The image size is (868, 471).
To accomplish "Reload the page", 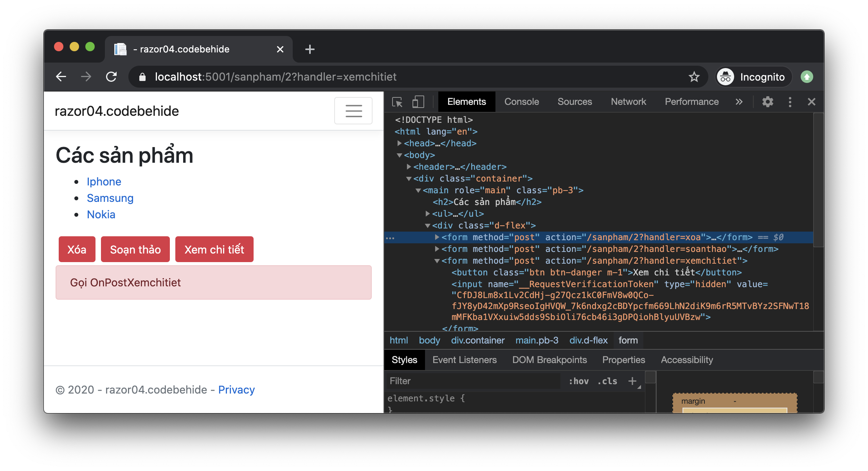I will [x=112, y=77].
